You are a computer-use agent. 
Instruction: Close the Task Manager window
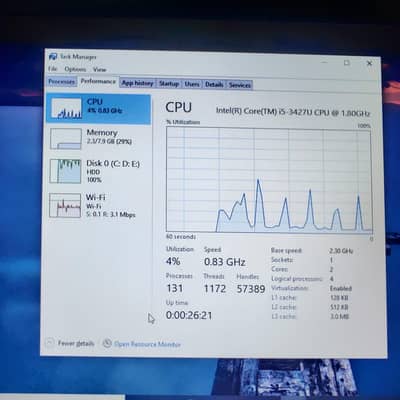click(369, 63)
